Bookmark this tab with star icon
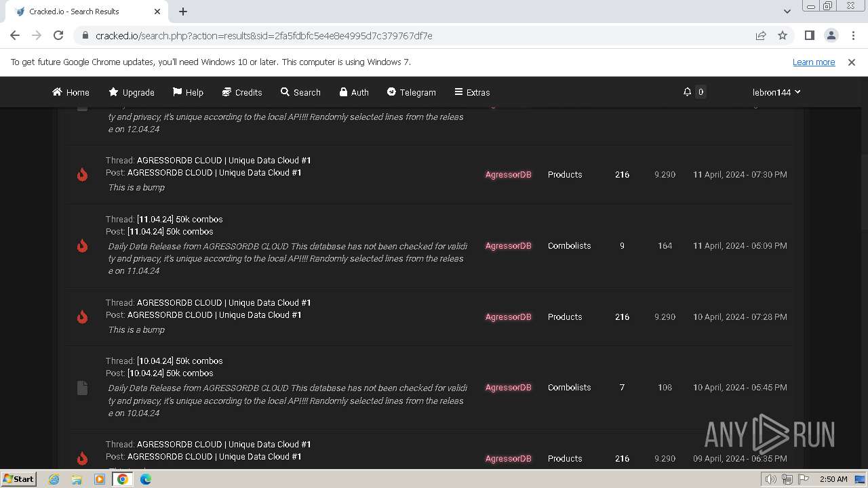This screenshot has width=868, height=488. pos(783,35)
